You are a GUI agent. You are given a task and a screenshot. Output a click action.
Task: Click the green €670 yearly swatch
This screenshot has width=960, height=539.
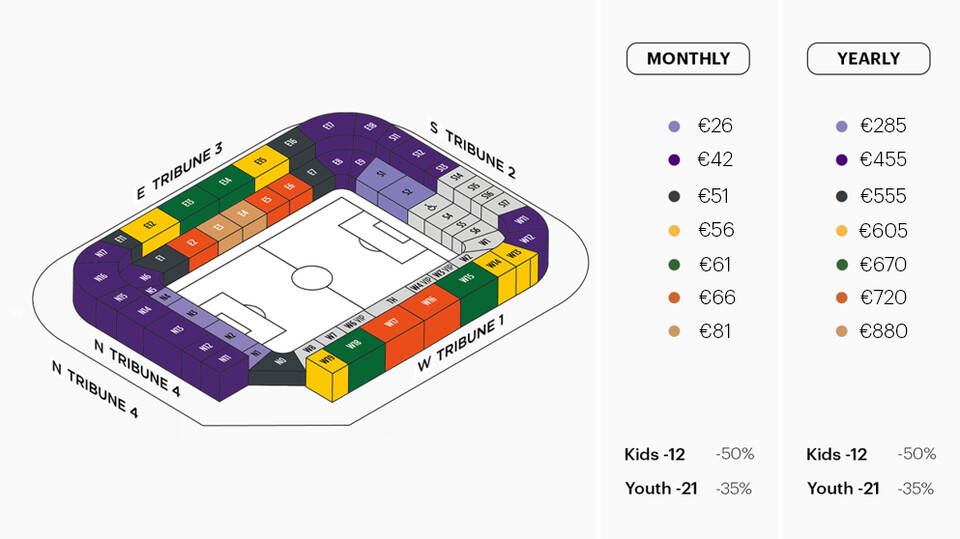pos(844,265)
